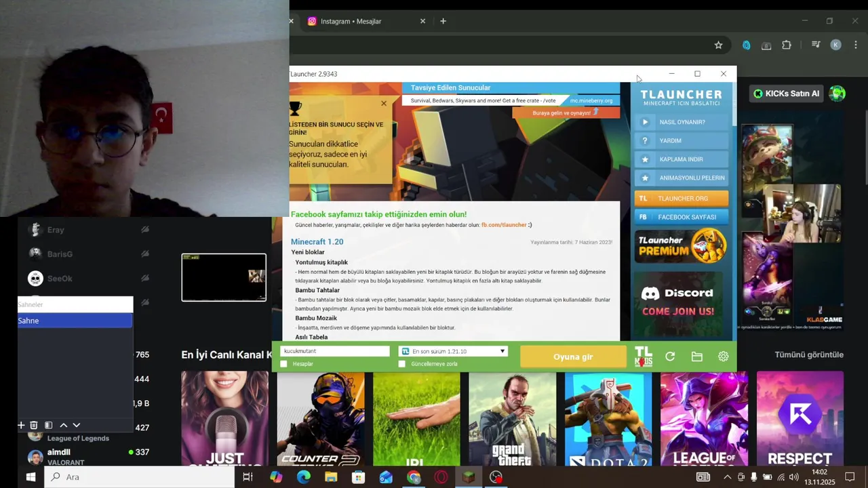This screenshot has width=868, height=488.
Task: Open TLAUNCHER.ORG link button
Action: [682, 199]
